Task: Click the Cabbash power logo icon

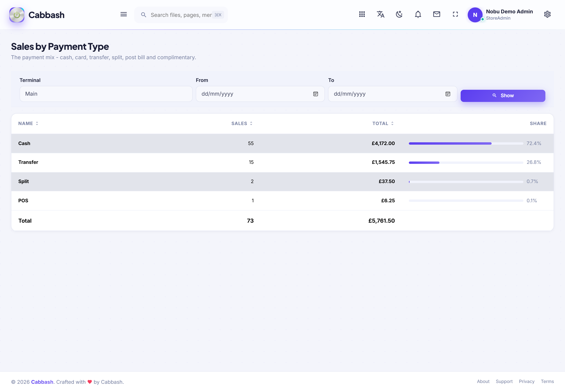Action: [x=17, y=15]
